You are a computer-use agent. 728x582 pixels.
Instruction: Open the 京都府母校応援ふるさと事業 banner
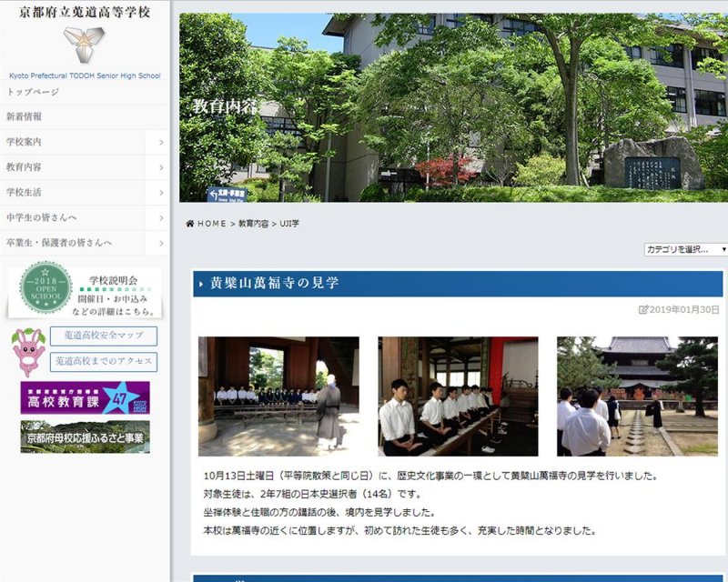click(85, 436)
